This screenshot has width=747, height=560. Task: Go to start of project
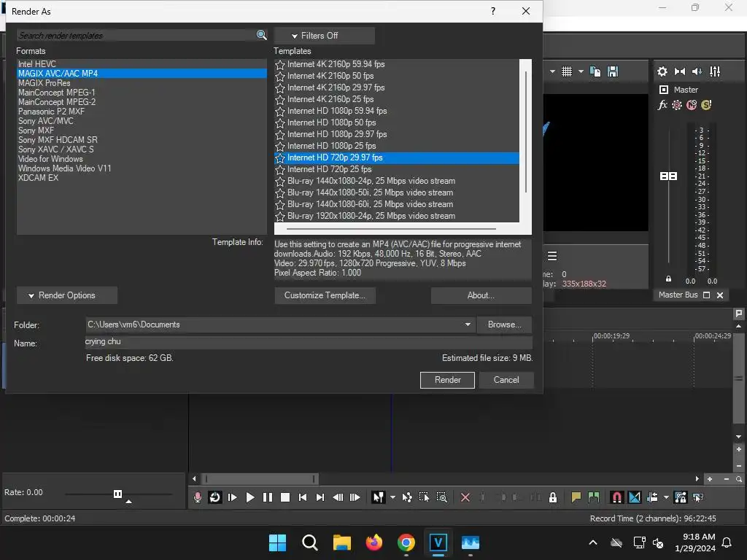pyautogui.click(x=303, y=497)
